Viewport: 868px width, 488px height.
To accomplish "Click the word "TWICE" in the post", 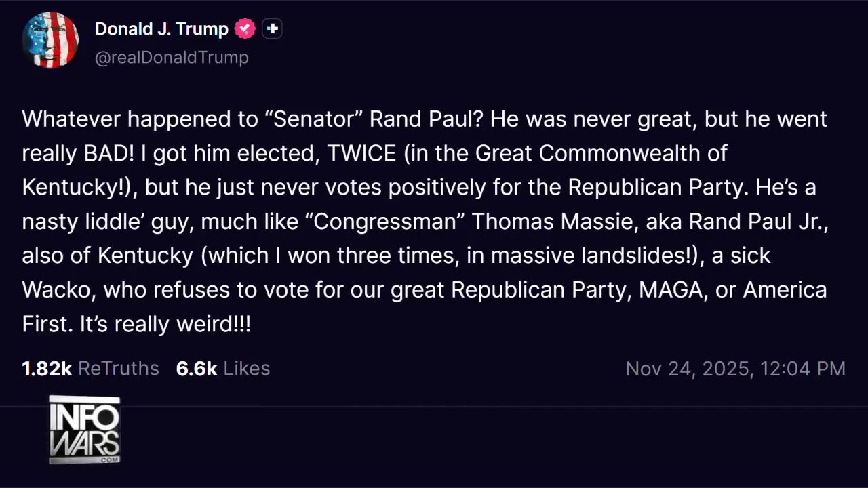I will 361,153.
